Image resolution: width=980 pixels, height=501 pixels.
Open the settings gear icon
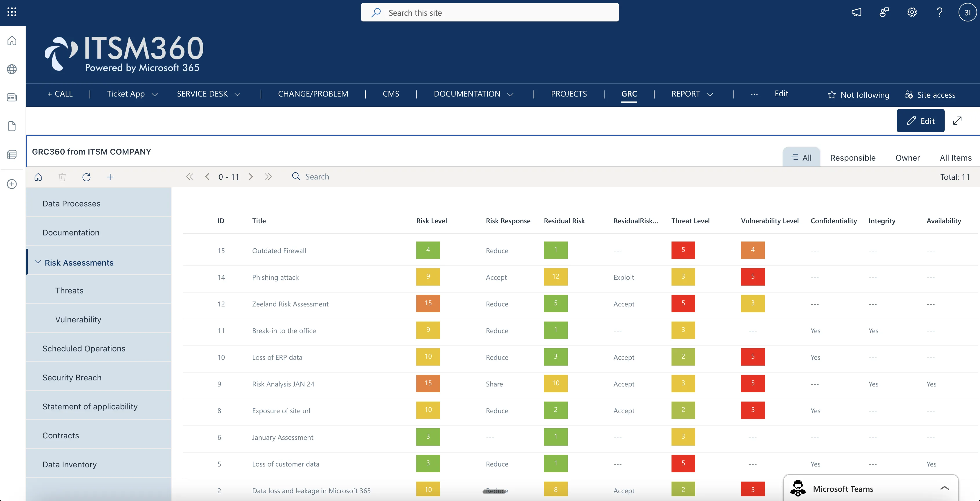[912, 12]
